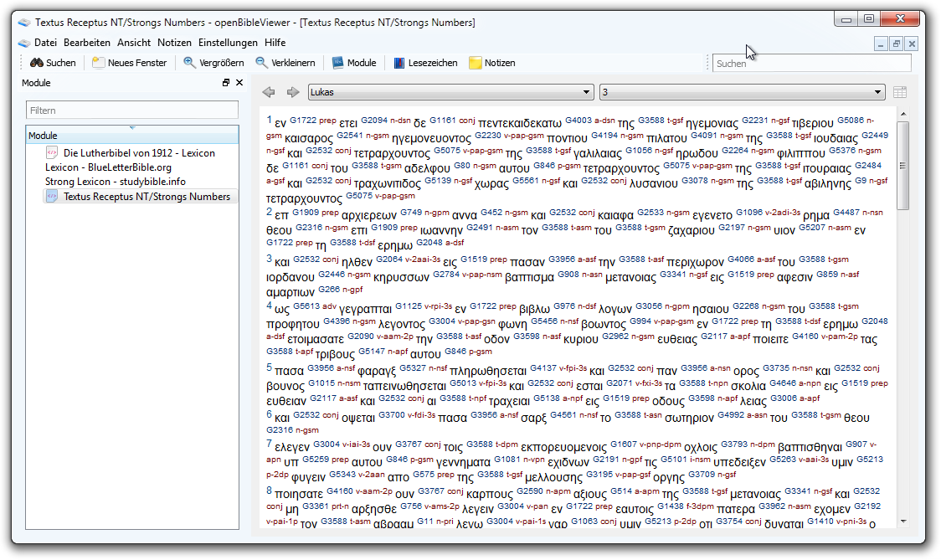Viewport: 941px width, 560px height.
Task: Expand the Lukas book dropdown
Action: [x=586, y=92]
